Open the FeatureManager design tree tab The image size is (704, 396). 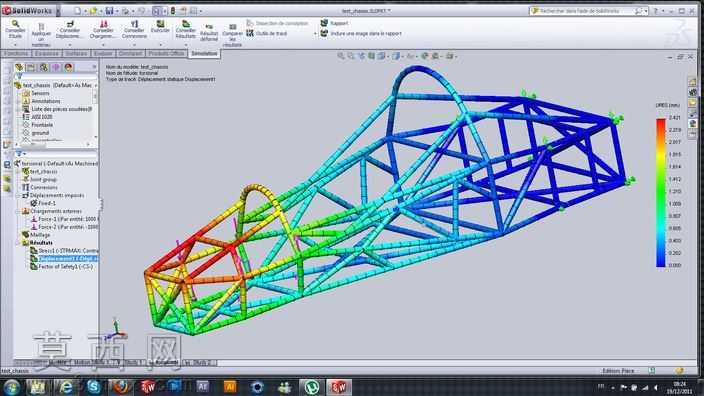pyautogui.click(x=19, y=67)
